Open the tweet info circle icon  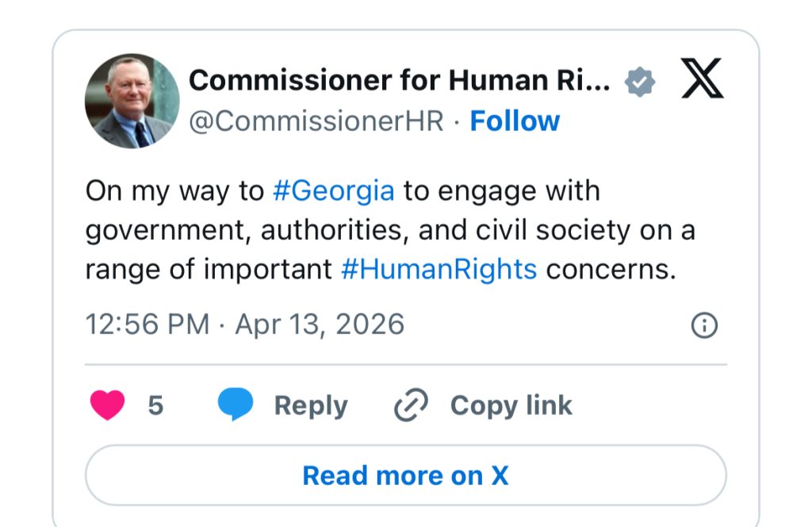click(x=704, y=325)
